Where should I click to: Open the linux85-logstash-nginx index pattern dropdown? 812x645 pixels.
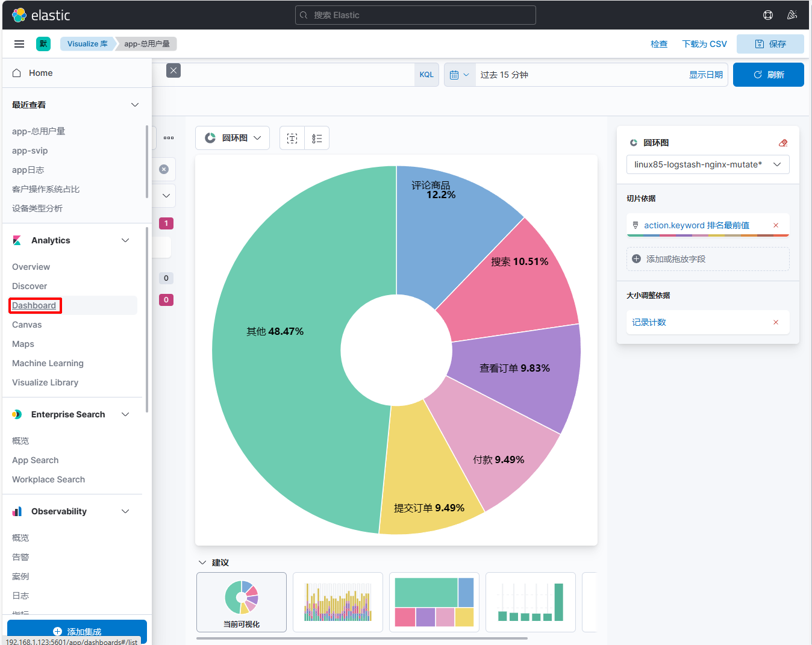pyautogui.click(x=707, y=164)
